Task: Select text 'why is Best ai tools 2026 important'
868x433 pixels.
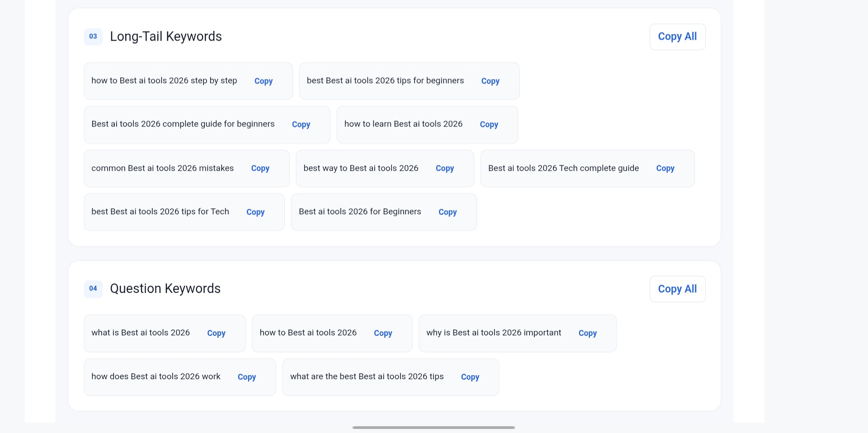Action: pyautogui.click(x=494, y=333)
